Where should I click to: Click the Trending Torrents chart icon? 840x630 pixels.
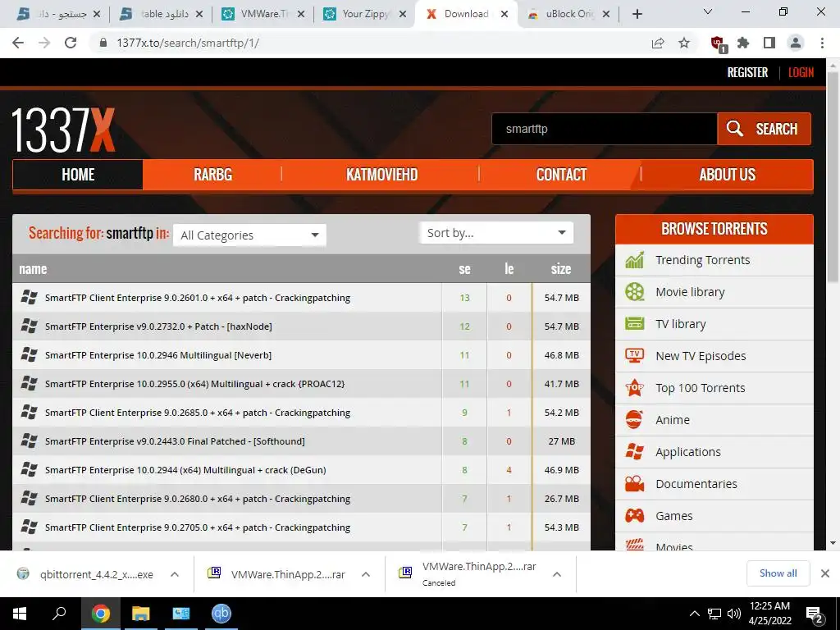point(634,260)
